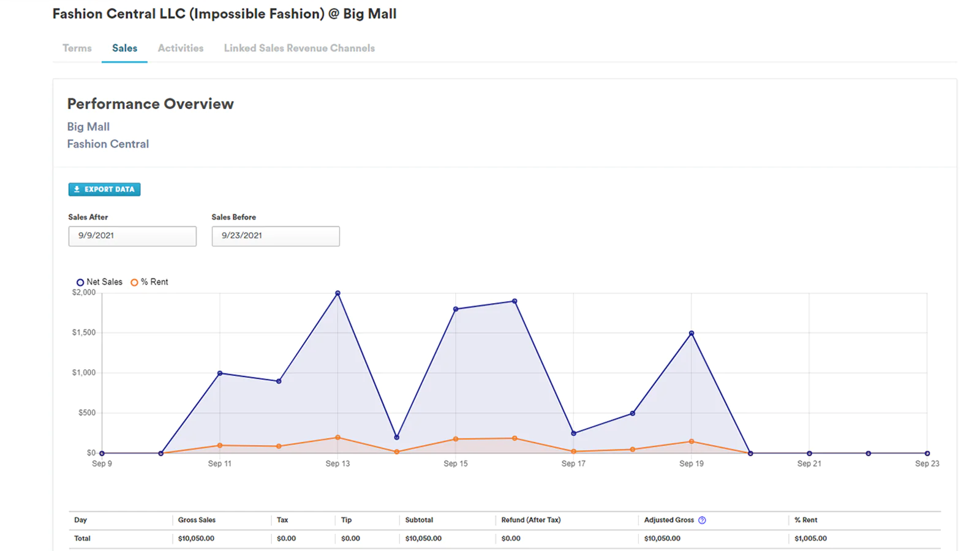
Task: Click the Sep 19 Net Sales data point
Action: pyautogui.click(x=692, y=334)
